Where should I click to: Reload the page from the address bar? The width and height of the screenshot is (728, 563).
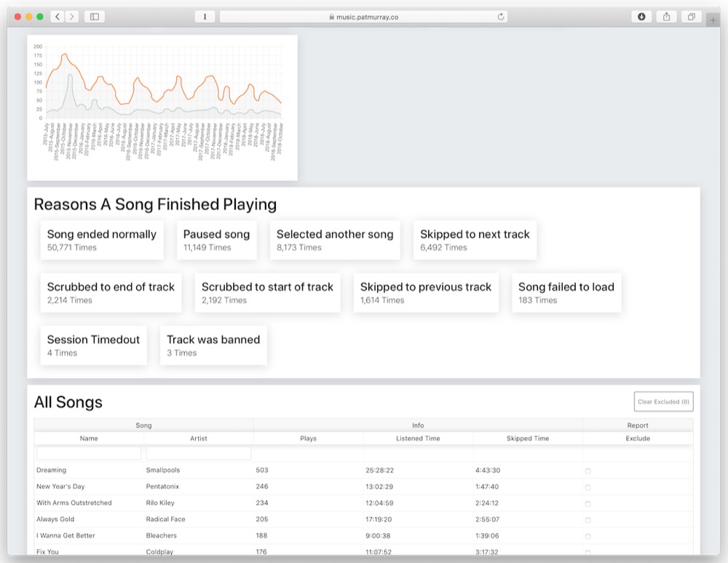tap(501, 17)
